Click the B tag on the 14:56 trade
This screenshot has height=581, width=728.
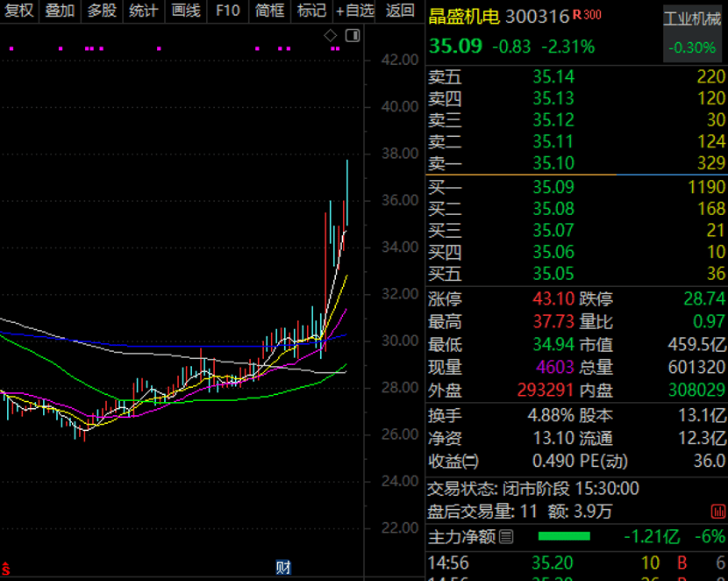680,563
